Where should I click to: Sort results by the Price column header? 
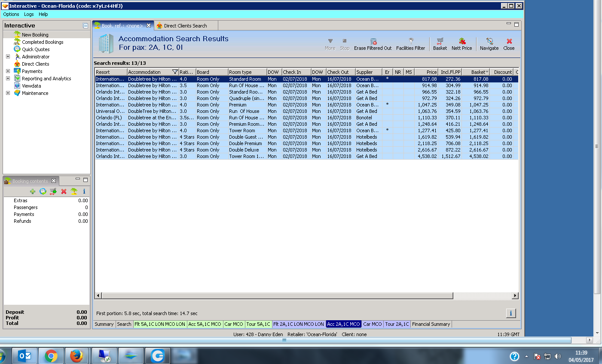point(426,72)
